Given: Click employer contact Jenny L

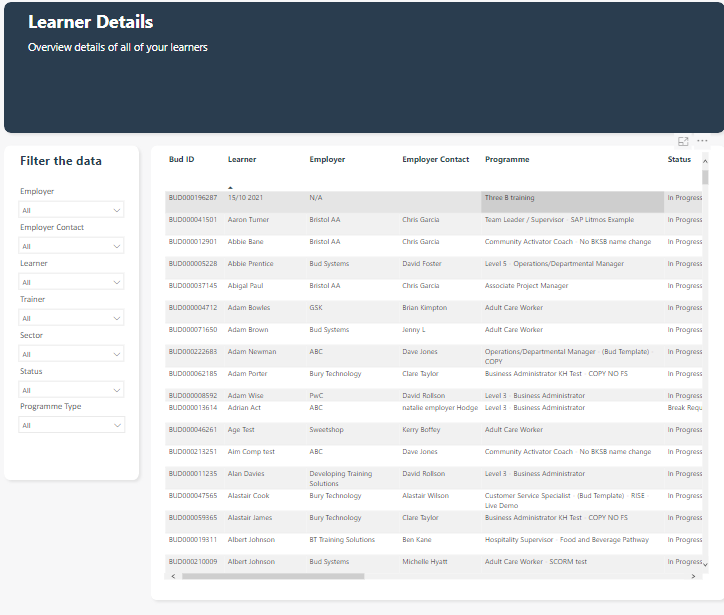Looking at the screenshot, I should click(x=414, y=330).
